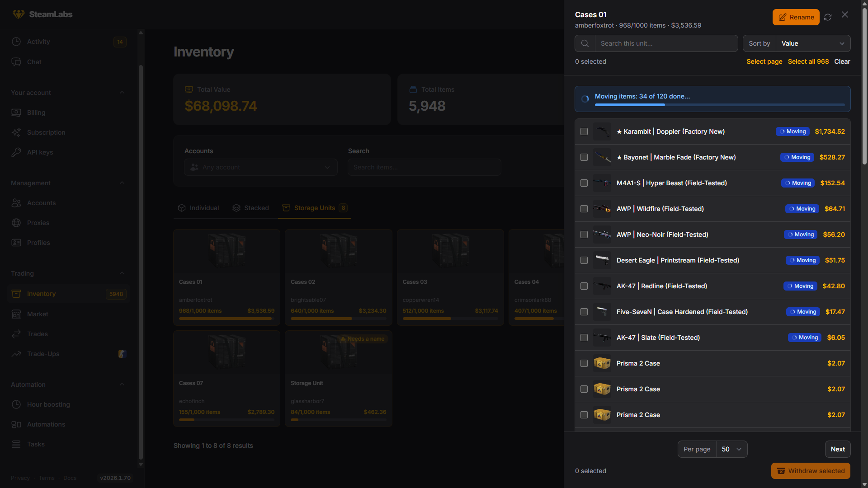The width and height of the screenshot is (868, 488).
Task: Tick the AK-47 Redline checkbox
Action: [584, 286]
